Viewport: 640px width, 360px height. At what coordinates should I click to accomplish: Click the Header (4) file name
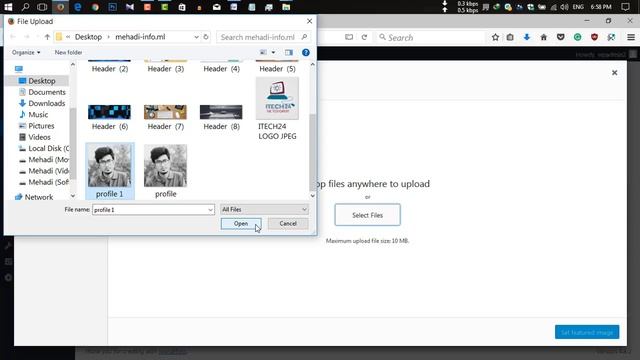point(222,69)
